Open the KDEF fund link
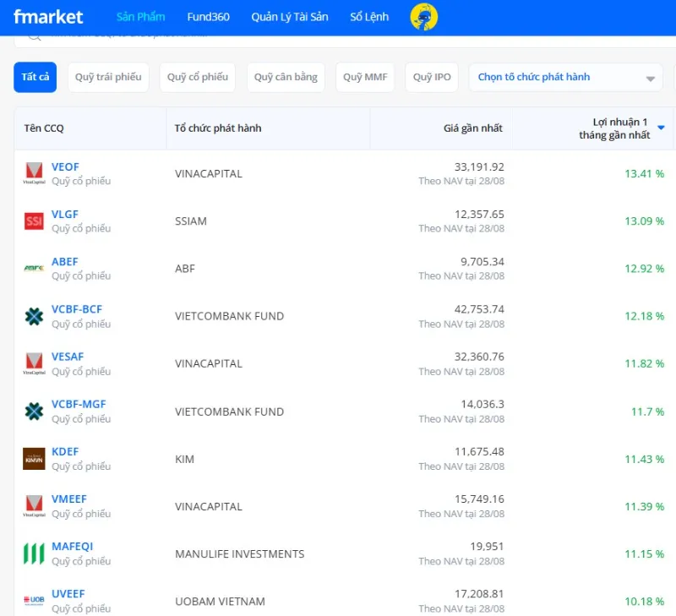Screen dimensions: 676x616 (65, 451)
